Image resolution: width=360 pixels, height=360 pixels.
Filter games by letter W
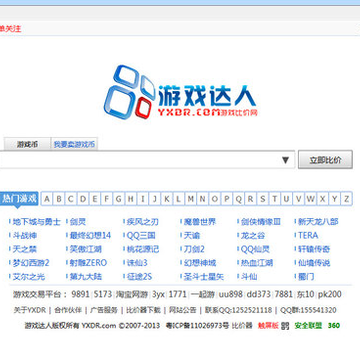click(x=310, y=199)
